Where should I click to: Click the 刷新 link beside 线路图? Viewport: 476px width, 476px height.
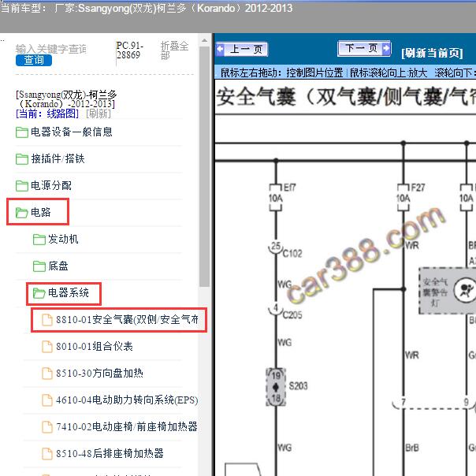[x=99, y=113]
